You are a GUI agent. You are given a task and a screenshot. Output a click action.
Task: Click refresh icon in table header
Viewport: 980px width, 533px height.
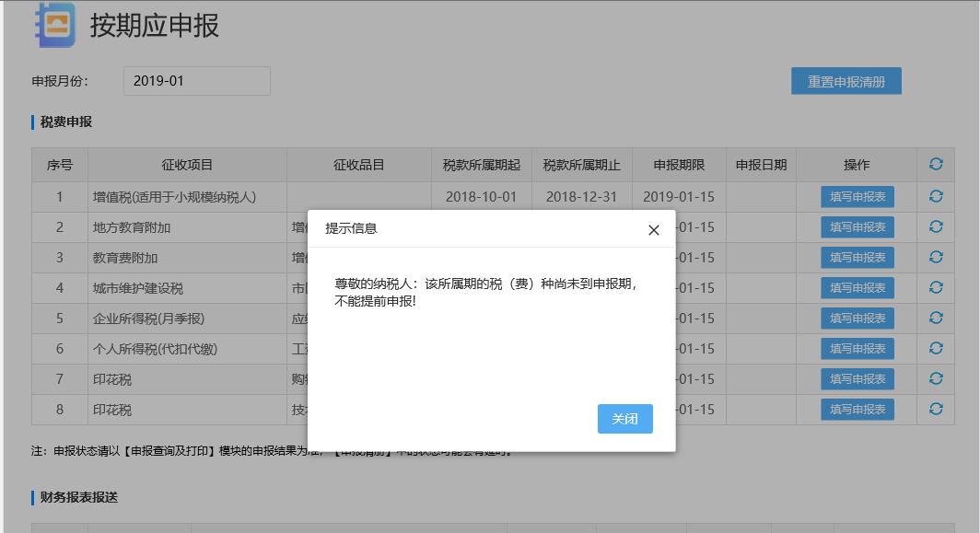click(936, 164)
